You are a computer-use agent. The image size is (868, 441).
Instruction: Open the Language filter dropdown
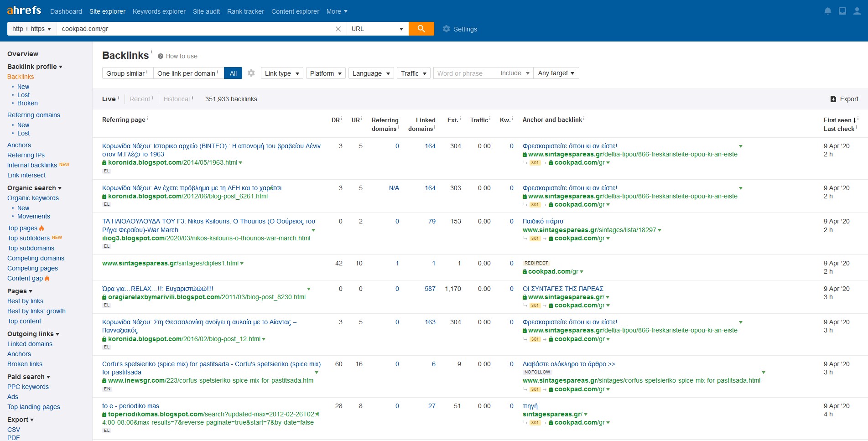(x=371, y=73)
